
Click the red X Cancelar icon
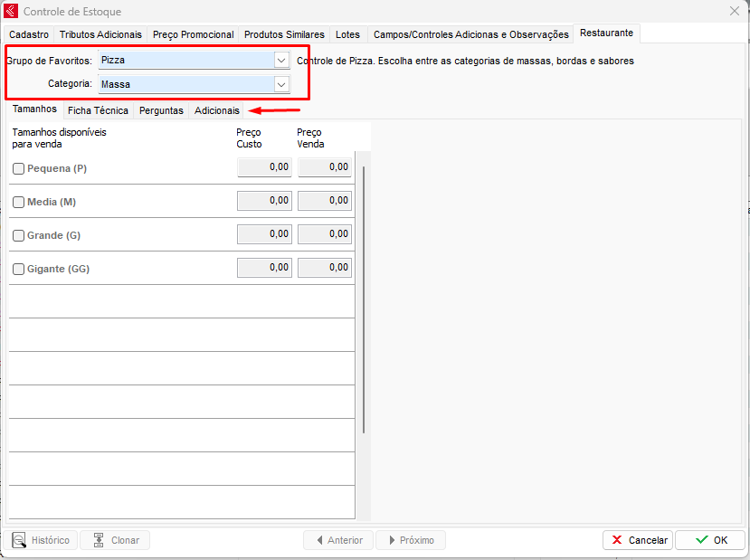click(x=617, y=540)
